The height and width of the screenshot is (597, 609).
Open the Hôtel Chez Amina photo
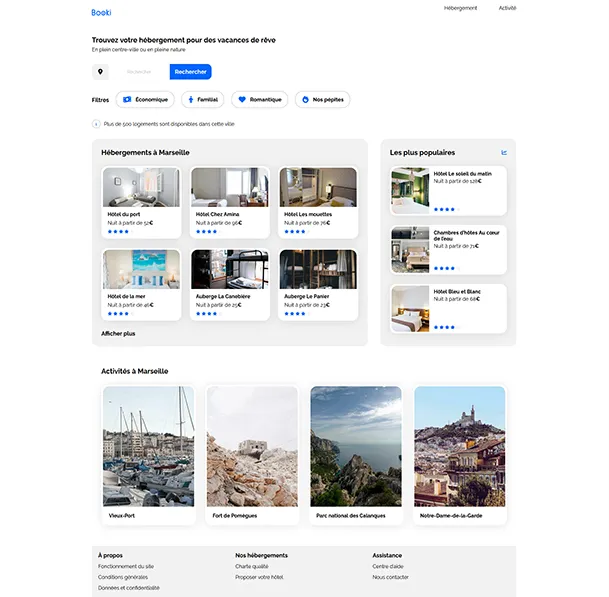tap(230, 187)
